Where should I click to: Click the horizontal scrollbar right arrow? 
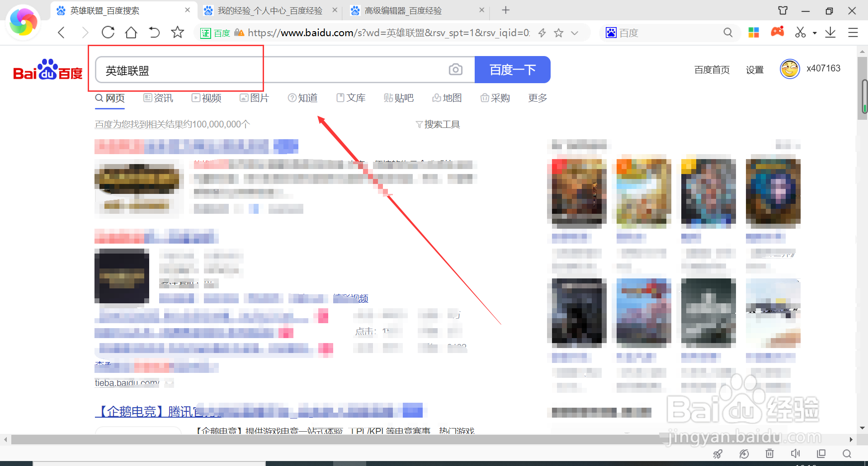click(x=851, y=439)
